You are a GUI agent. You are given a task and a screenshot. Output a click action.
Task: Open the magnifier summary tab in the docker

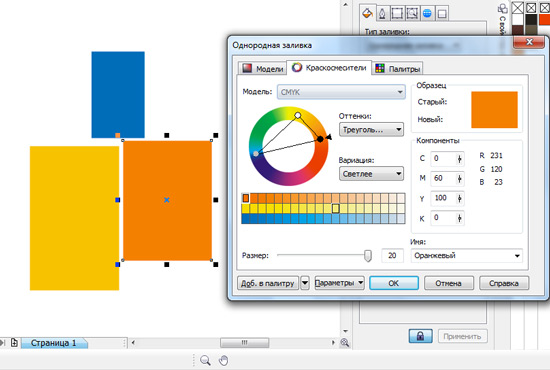coord(412,14)
